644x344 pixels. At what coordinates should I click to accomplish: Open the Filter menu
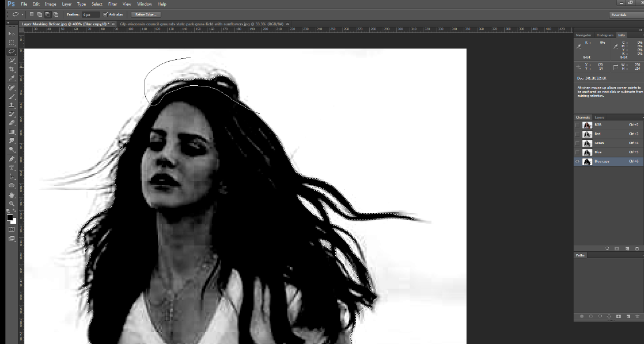coord(112,3)
